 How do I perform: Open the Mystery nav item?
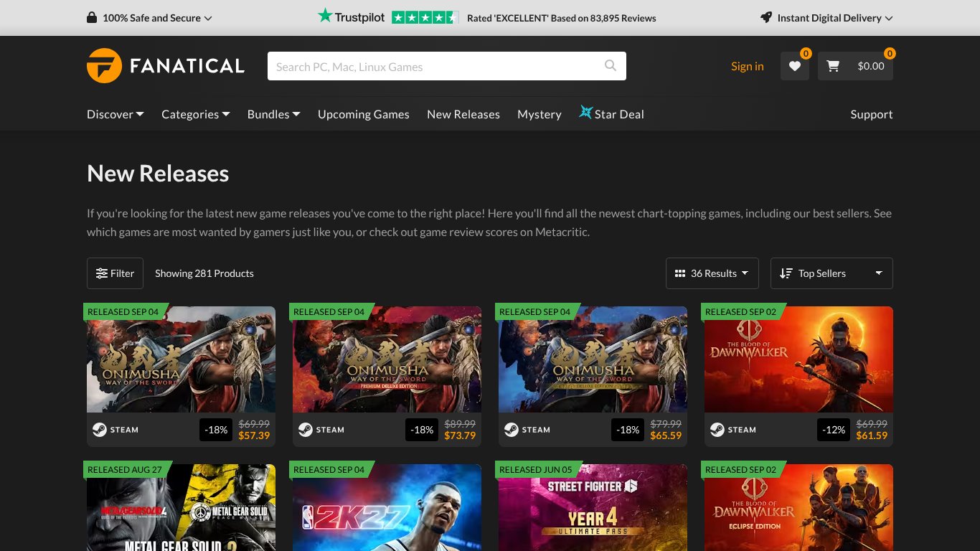tap(540, 114)
